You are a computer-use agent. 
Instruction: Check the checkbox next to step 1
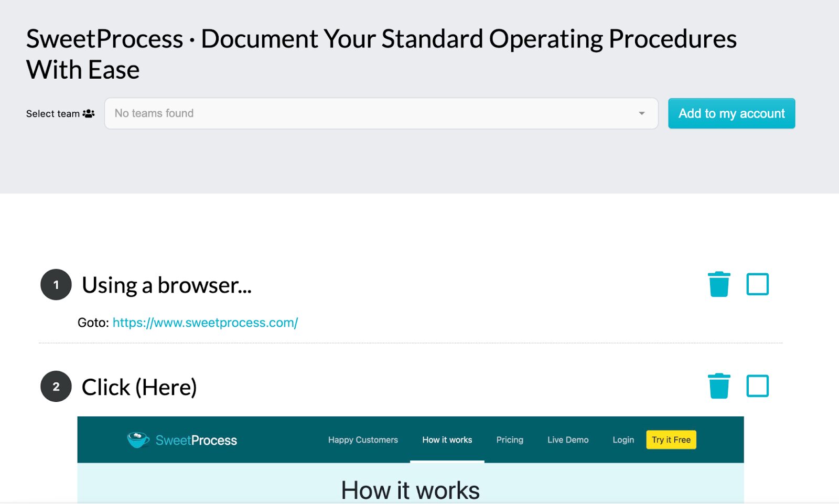tap(757, 284)
